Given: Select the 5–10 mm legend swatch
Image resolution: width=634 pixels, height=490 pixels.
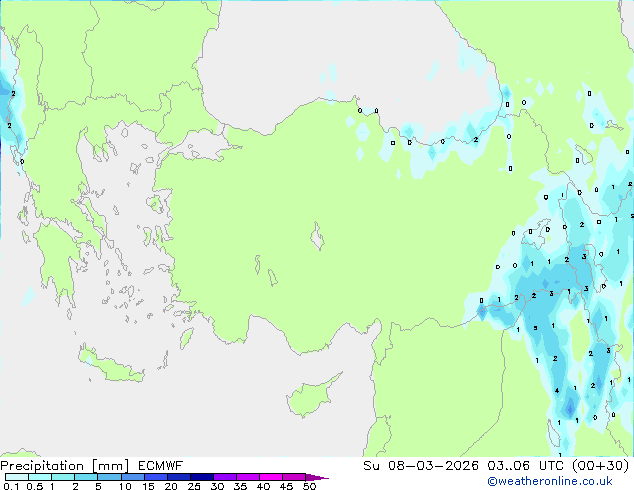Looking at the screenshot, I should tap(109, 477).
